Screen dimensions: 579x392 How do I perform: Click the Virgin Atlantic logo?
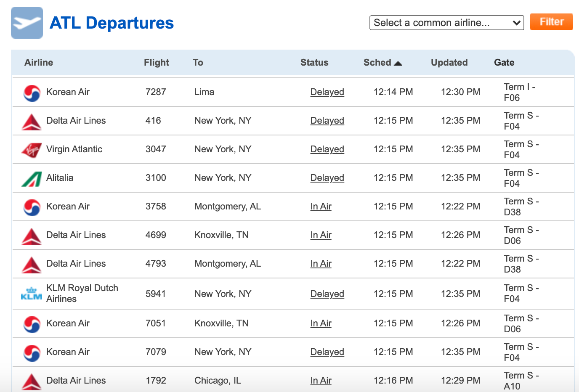click(x=32, y=150)
